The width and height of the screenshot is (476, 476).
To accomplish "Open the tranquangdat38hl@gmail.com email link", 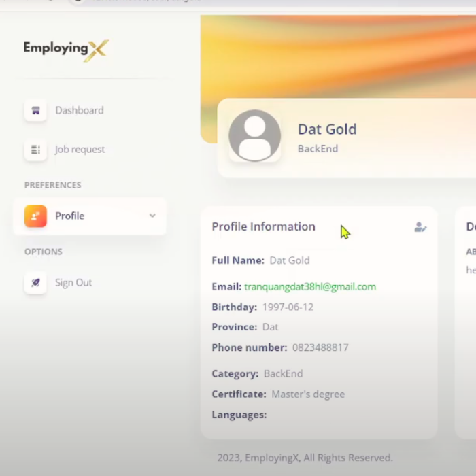I will (x=310, y=287).
